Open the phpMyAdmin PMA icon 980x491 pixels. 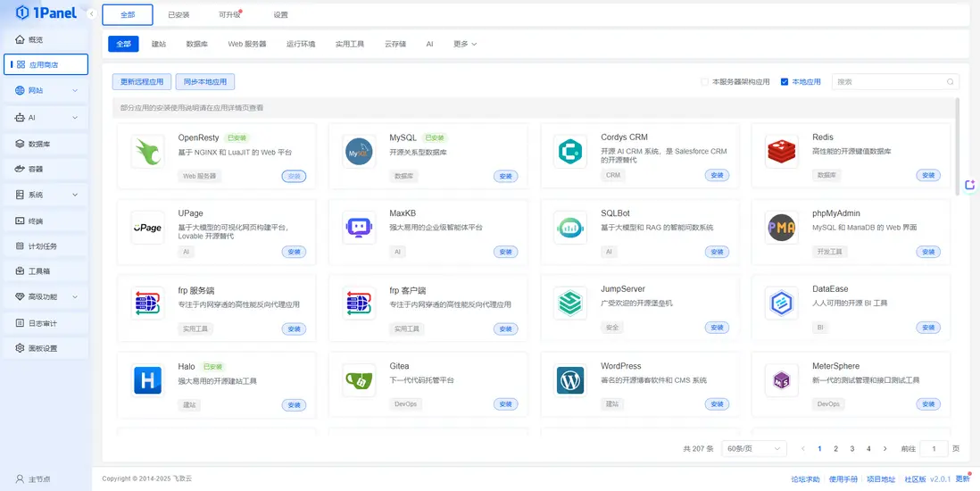[x=781, y=228]
